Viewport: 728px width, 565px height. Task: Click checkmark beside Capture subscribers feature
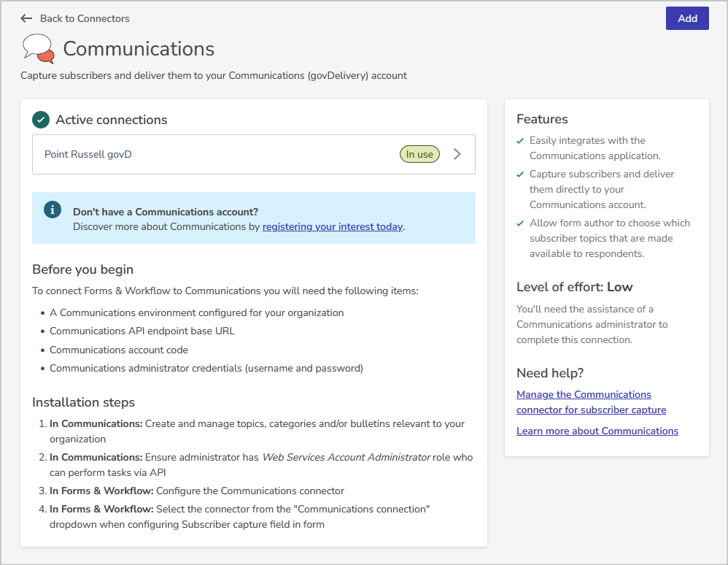click(520, 174)
